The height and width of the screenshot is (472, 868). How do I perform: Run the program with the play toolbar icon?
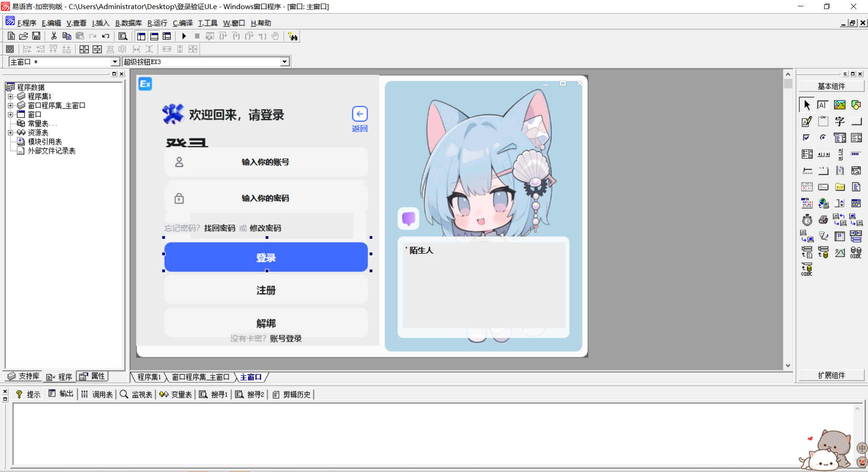pyautogui.click(x=184, y=36)
